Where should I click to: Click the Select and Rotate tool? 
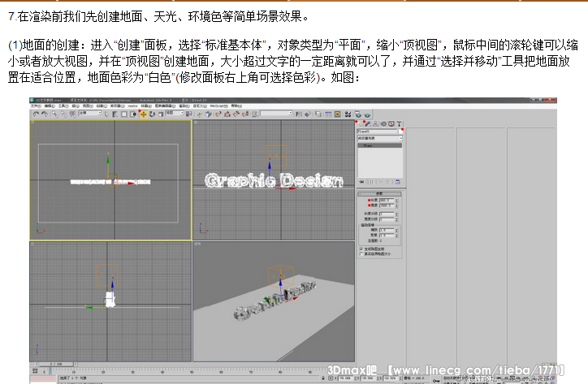click(x=150, y=114)
